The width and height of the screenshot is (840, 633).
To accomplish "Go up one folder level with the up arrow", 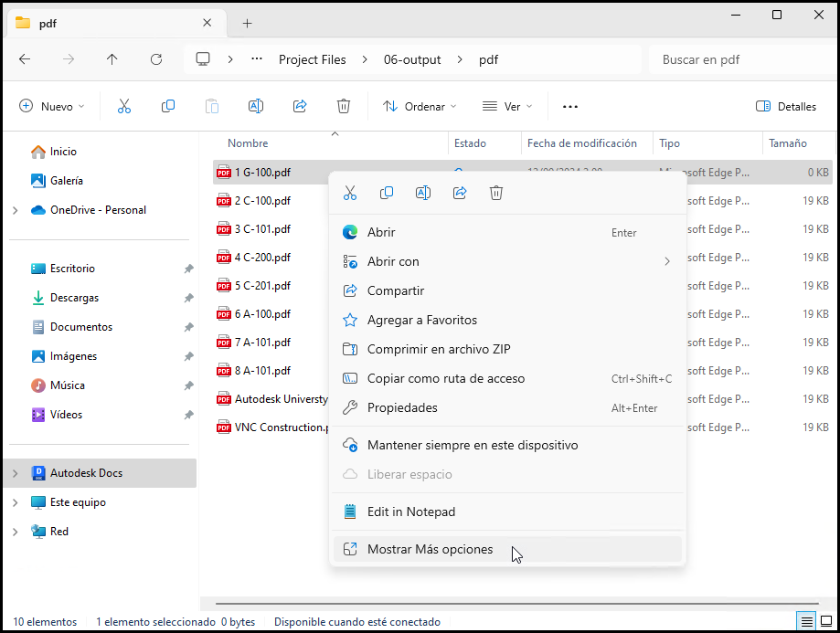I will pos(112,59).
